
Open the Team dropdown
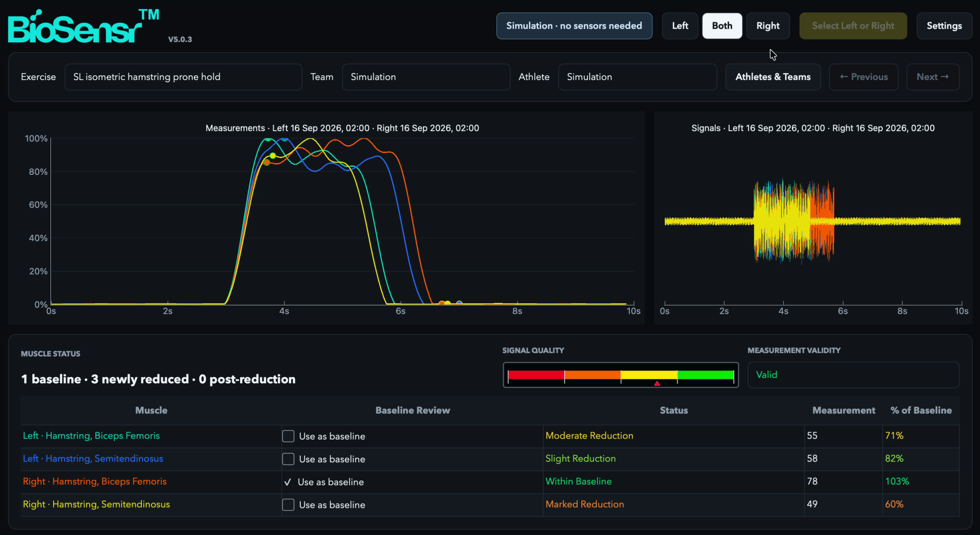(x=426, y=77)
